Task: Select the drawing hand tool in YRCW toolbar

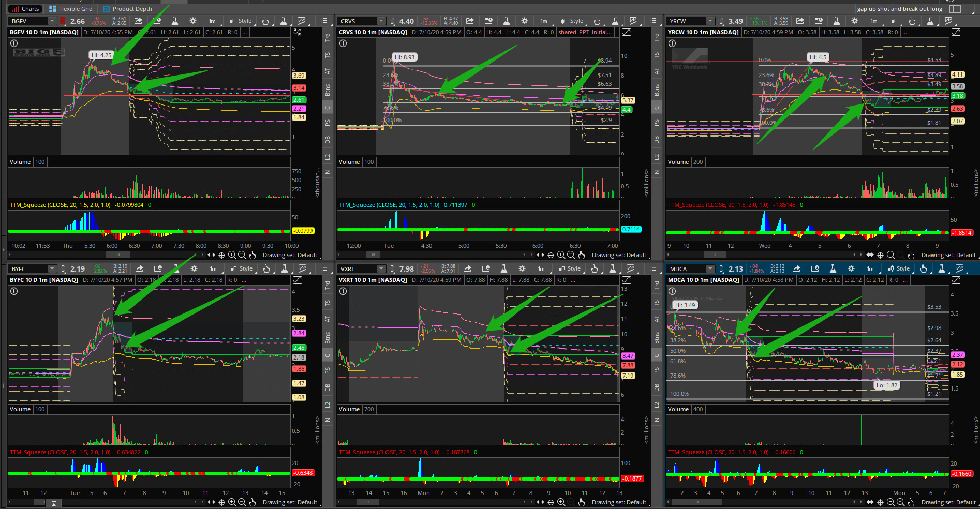Action: pos(912,21)
